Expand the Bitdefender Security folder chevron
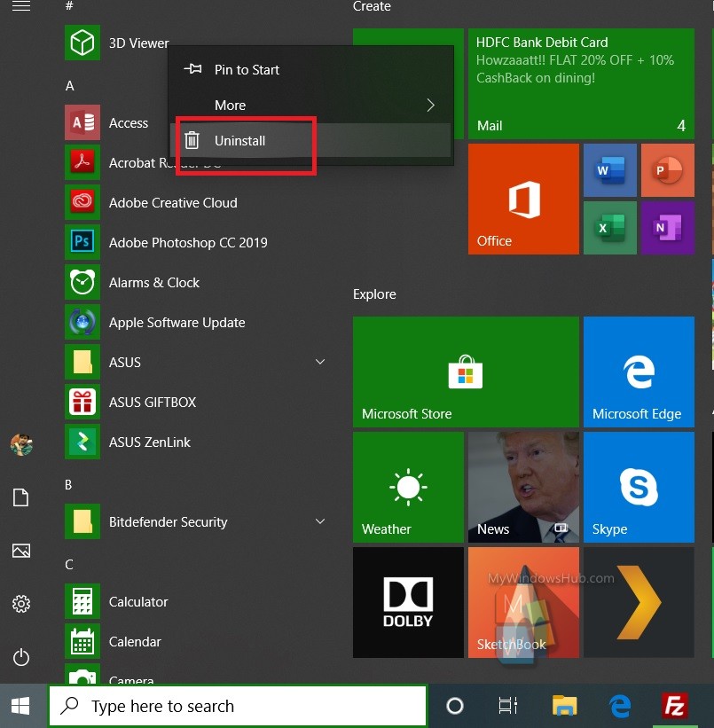Image resolution: width=714 pixels, height=728 pixels. coord(320,521)
